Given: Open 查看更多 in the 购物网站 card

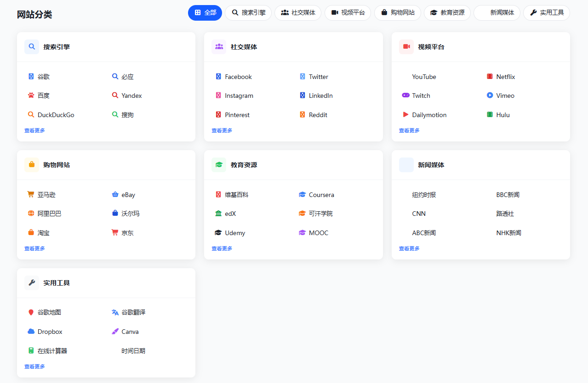Looking at the screenshot, I should pos(34,248).
